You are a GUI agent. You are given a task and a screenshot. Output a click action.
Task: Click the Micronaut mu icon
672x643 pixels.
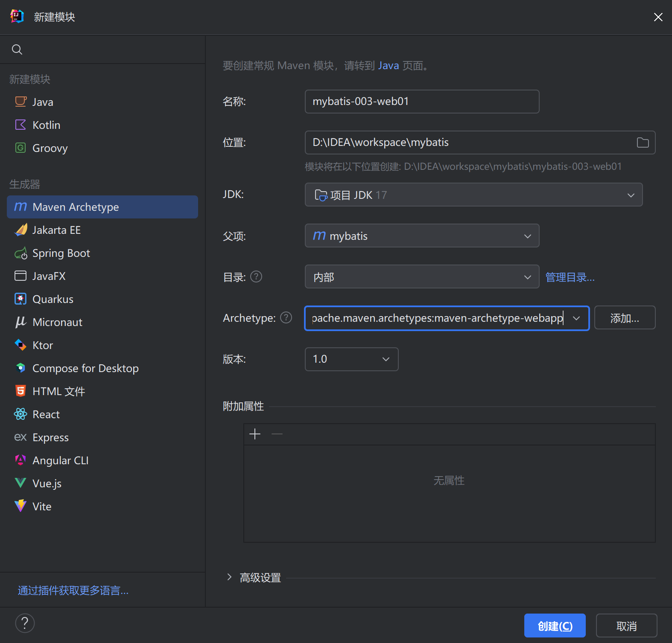(x=20, y=322)
